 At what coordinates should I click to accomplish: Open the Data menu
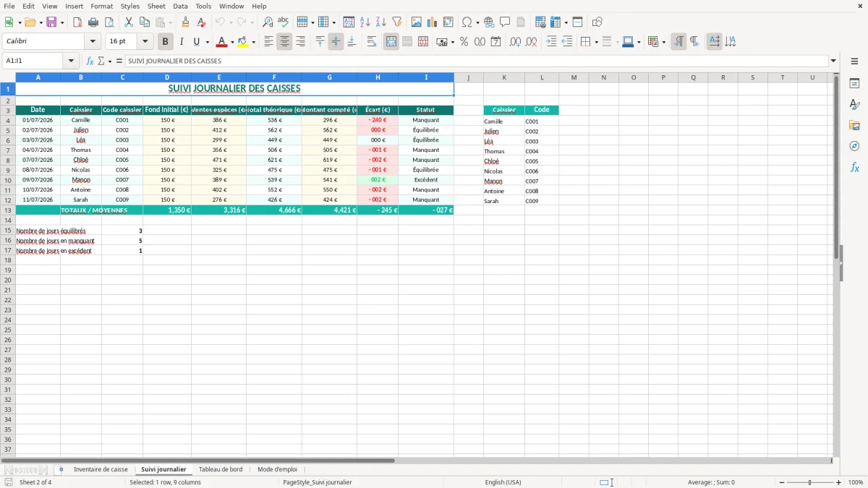(180, 6)
